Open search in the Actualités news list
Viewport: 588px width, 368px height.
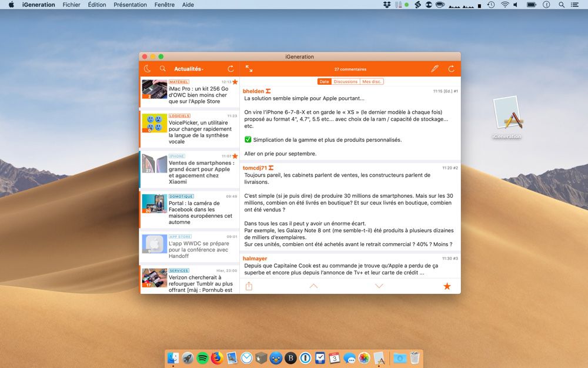[x=163, y=69]
